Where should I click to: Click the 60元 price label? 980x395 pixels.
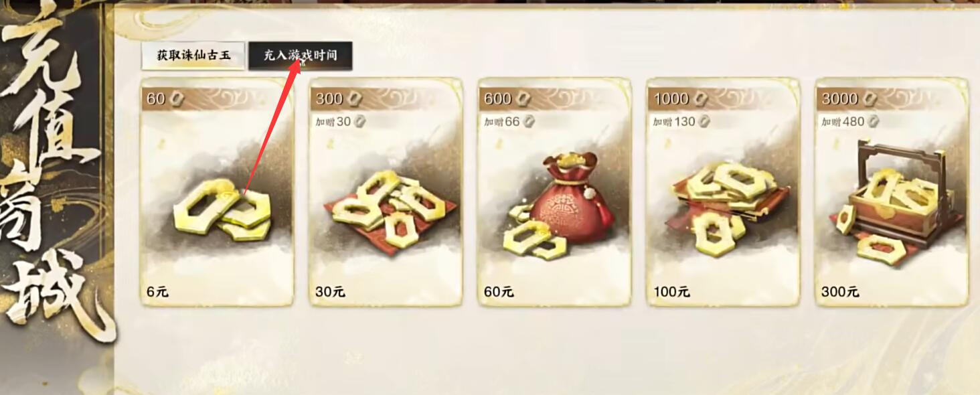[499, 292]
